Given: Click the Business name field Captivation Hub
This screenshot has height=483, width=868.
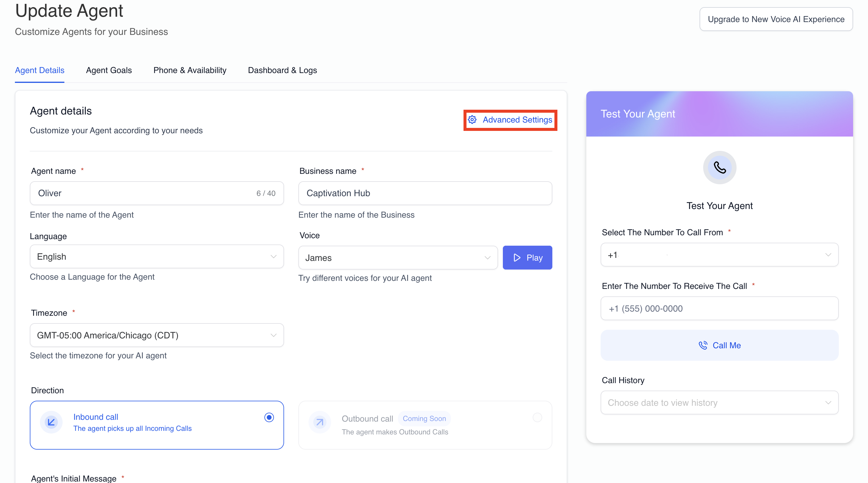Looking at the screenshot, I should 425,193.
